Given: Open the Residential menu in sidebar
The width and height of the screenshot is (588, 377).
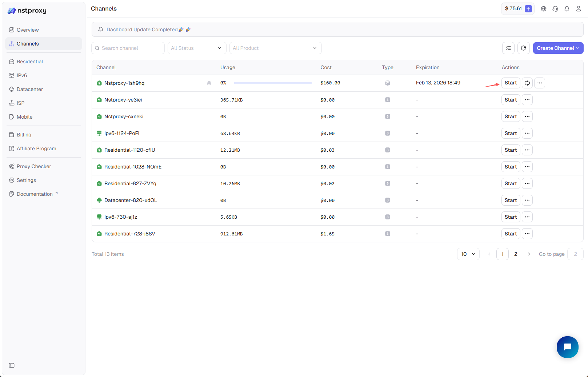Looking at the screenshot, I should click(x=30, y=61).
